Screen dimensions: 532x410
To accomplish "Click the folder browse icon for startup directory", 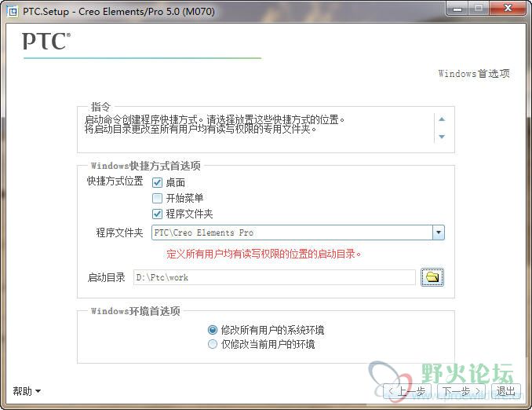I will (x=432, y=277).
